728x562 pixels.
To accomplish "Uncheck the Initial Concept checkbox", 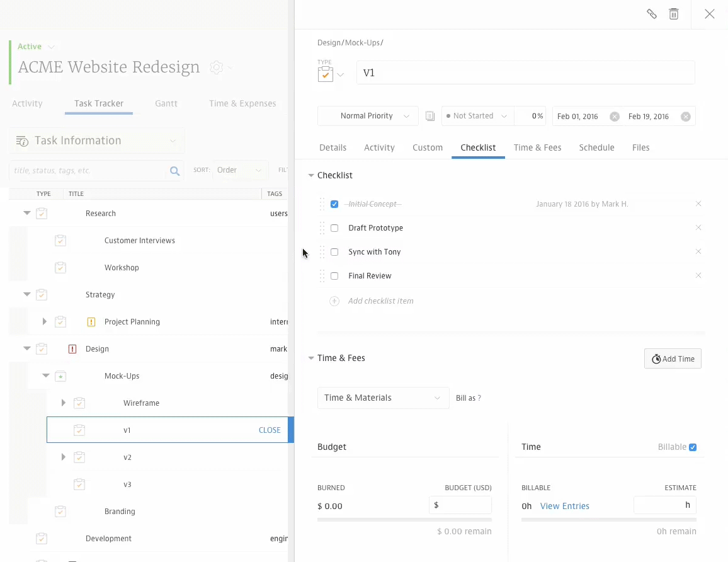I will click(x=334, y=204).
